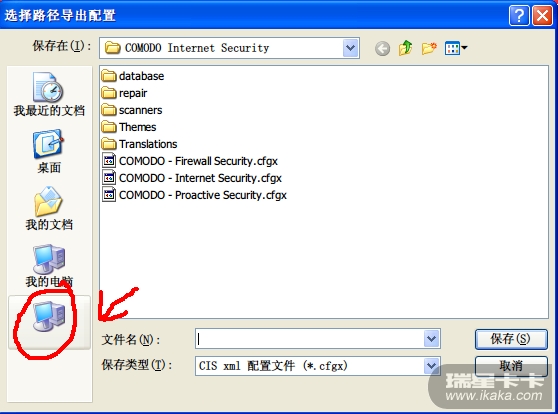Screen dimensions: 558x414
Task: Click the 取消 cancel button
Action: [x=511, y=366]
